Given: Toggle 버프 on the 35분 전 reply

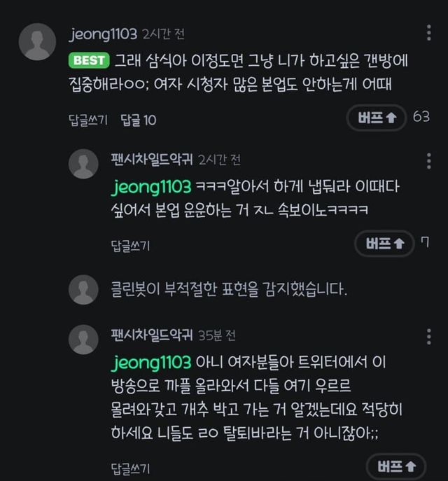Looking at the screenshot, I should (395, 466).
